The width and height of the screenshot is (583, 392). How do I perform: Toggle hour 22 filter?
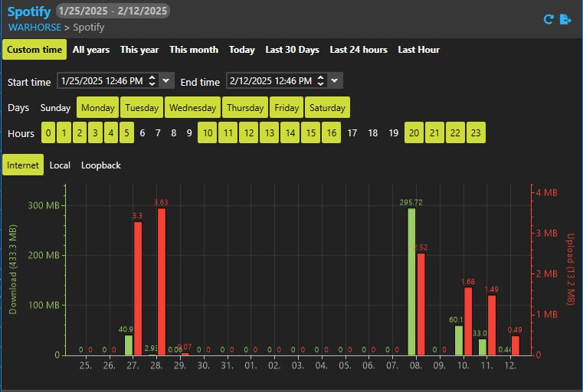[x=455, y=132]
